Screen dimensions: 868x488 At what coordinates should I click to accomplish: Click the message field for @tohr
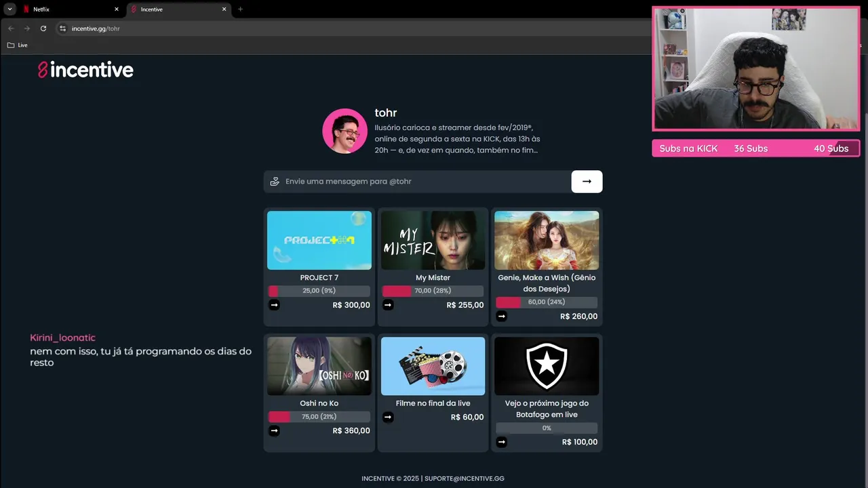coord(417,182)
